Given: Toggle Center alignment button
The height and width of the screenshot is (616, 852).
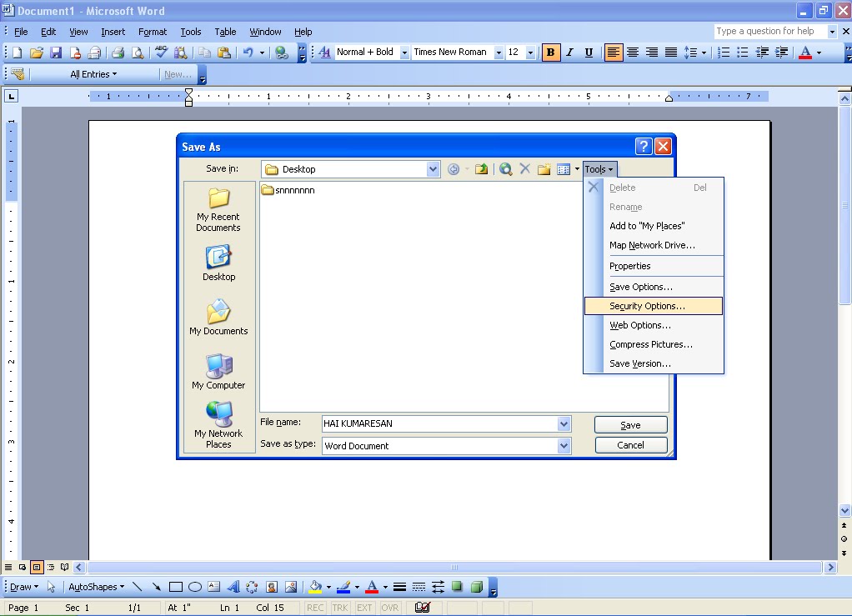Looking at the screenshot, I should click(x=633, y=53).
